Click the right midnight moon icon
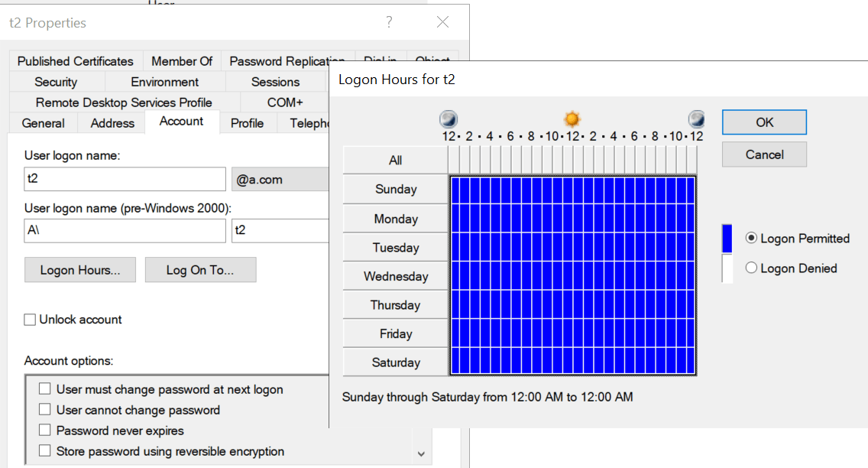 click(x=696, y=119)
